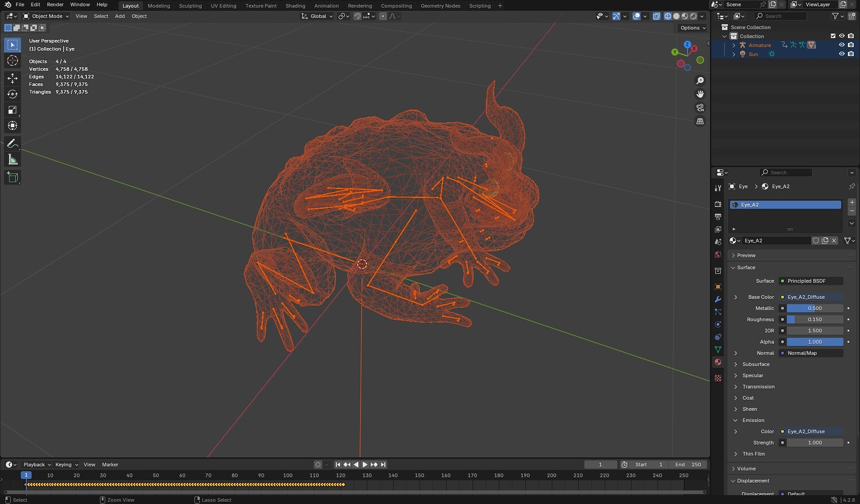Select the Move tool in toolbar

[x=13, y=78]
